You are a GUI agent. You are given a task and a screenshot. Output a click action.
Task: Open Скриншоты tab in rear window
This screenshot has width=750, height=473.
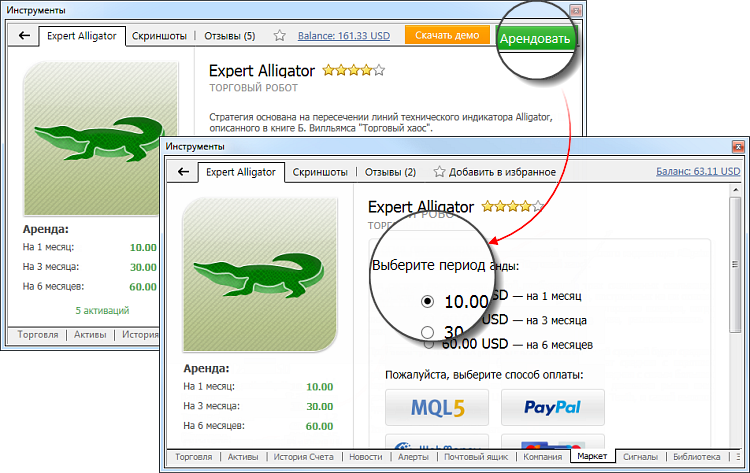pos(159,36)
